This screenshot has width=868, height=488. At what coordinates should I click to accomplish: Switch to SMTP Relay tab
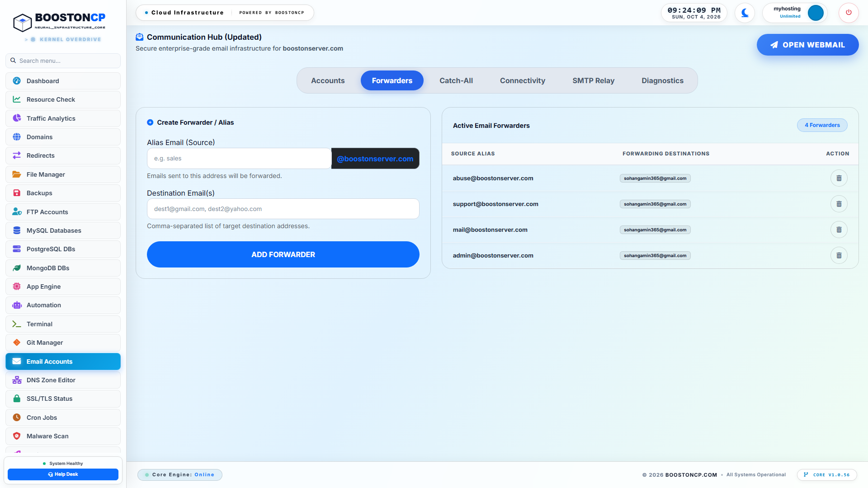(x=593, y=80)
